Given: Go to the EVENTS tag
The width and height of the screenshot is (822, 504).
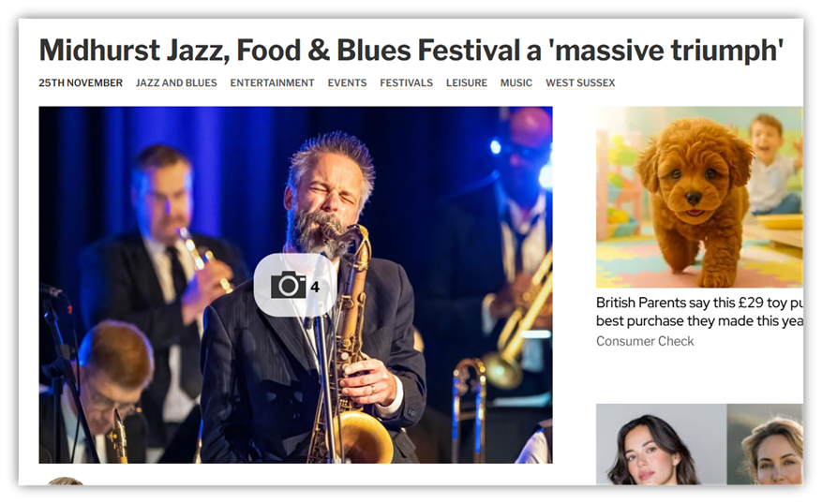Looking at the screenshot, I should point(347,82).
